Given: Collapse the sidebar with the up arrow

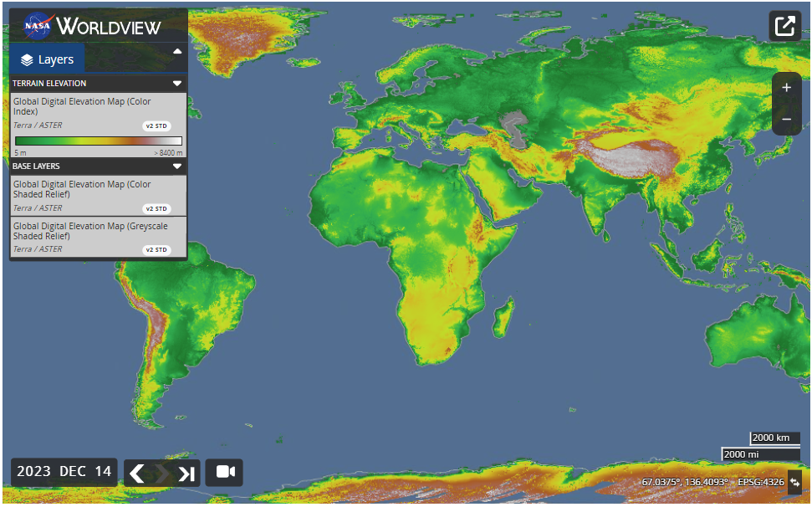Looking at the screenshot, I should coord(177,51).
